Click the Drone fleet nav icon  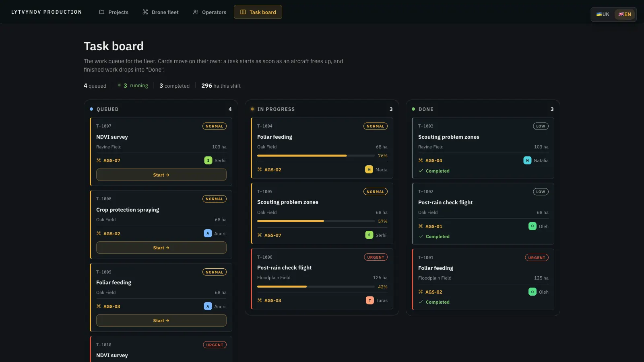(x=145, y=12)
